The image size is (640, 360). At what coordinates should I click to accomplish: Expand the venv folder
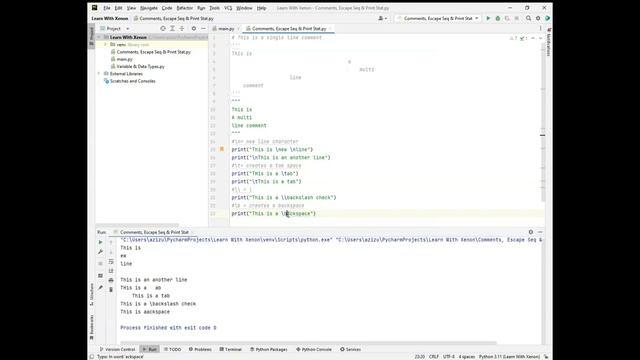coord(105,44)
